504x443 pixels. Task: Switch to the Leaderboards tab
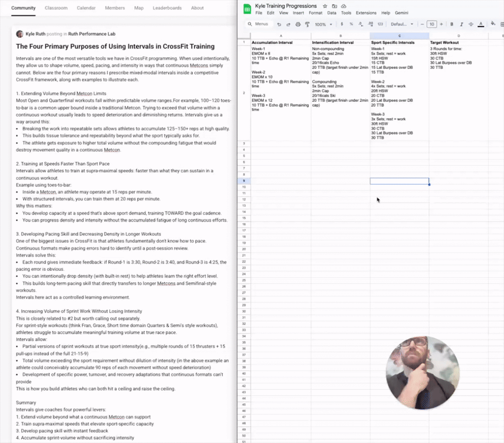click(x=167, y=8)
